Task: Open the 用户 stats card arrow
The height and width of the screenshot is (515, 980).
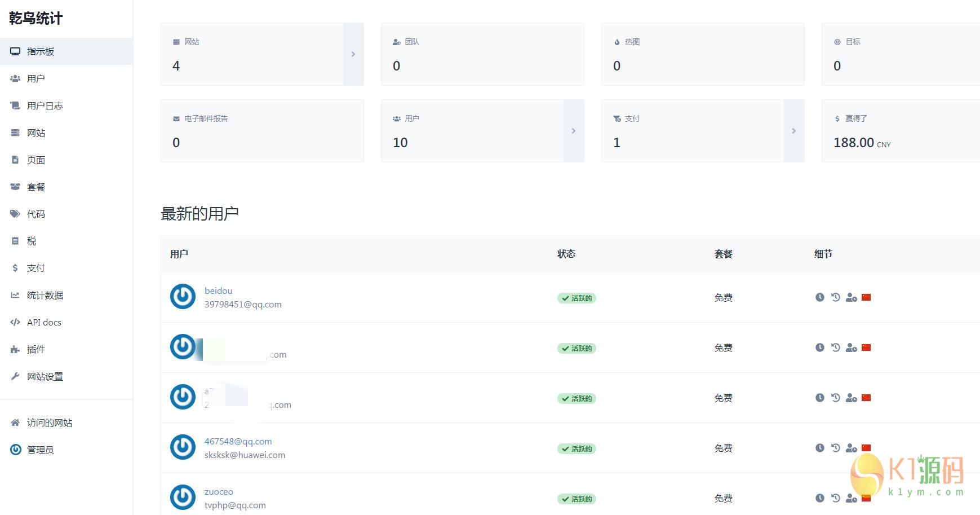Action: (x=574, y=131)
